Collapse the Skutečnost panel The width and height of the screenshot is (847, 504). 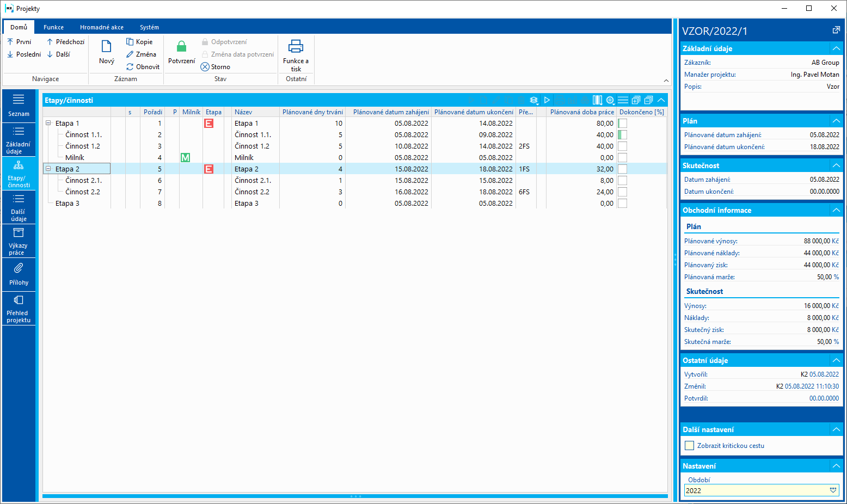click(836, 165)
